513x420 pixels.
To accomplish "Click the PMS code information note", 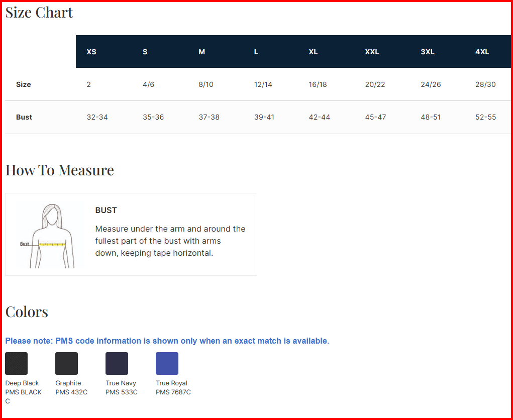I will (x=167, y=341).
